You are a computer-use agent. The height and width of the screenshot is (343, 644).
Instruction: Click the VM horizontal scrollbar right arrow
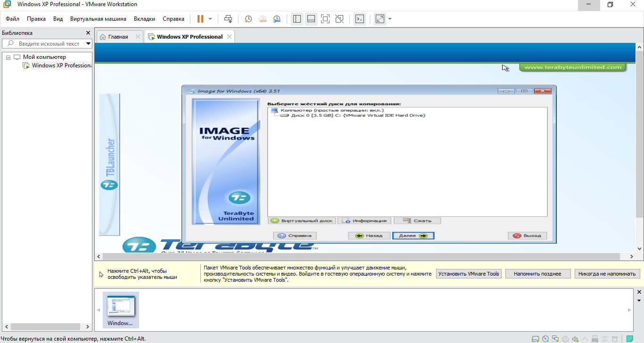[x=632, y=257]
